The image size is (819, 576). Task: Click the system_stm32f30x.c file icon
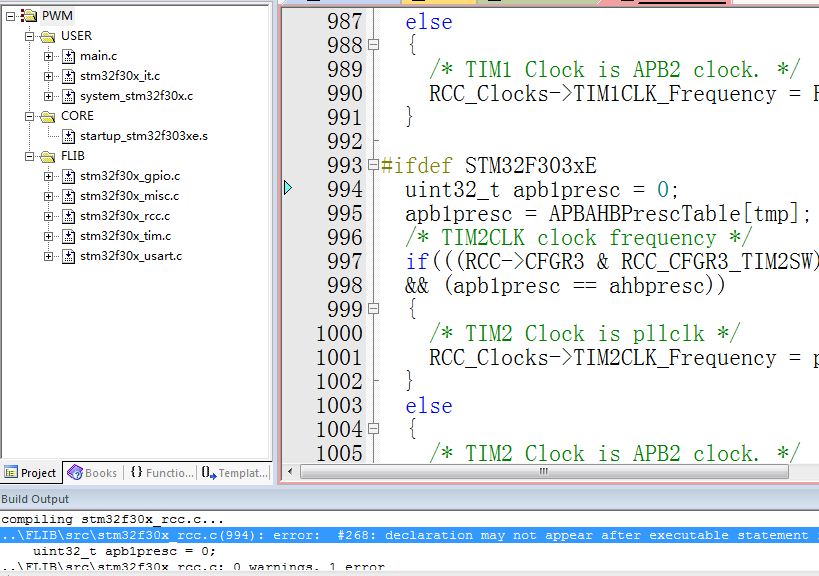point(68,96)
